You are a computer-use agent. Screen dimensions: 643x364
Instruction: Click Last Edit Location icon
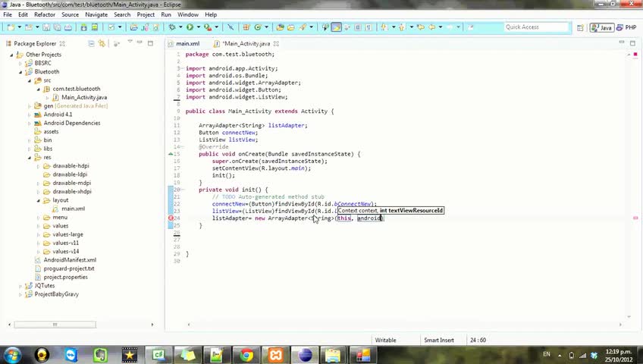click(x=421, y=27)
